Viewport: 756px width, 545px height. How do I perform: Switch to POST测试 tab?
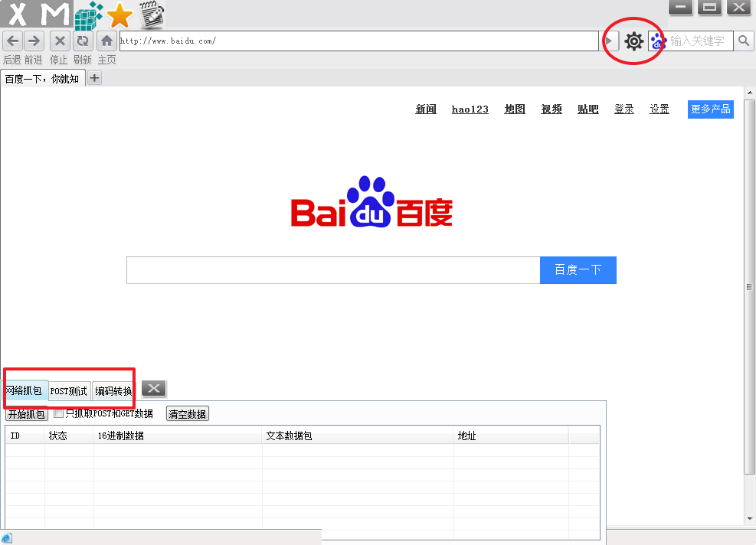[x=69, y=391]
